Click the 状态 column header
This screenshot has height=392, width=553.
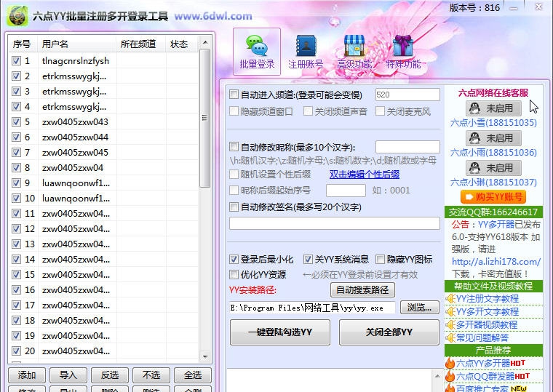click(182, 44)
